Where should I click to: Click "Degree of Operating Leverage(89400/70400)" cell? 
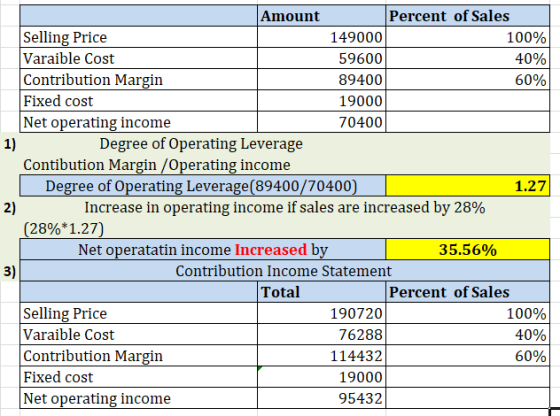[202, 186]
